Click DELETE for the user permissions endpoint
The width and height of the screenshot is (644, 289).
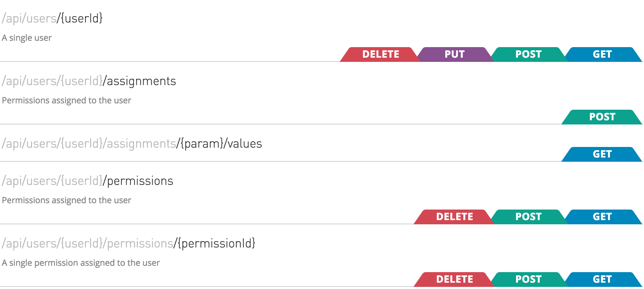point(454,216)
